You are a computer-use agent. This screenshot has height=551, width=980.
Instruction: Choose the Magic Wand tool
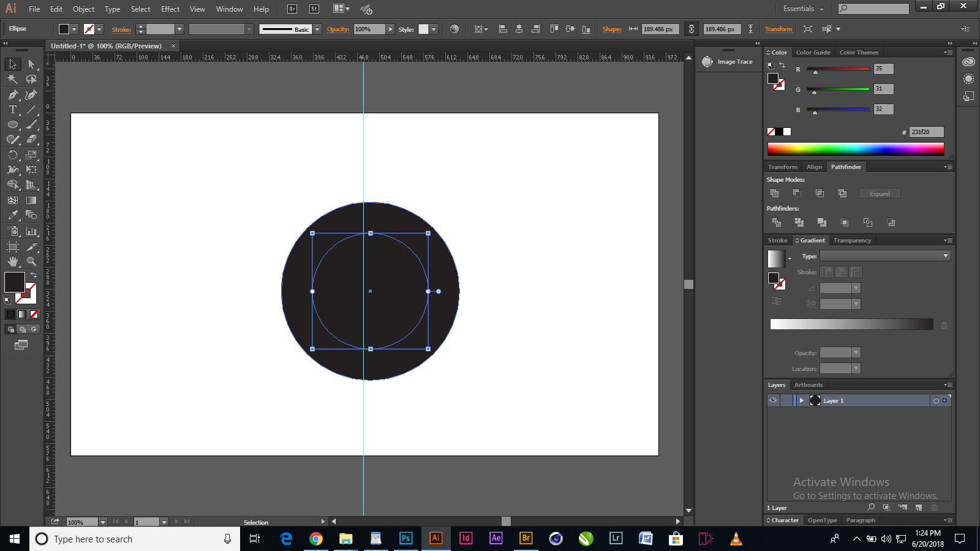13,79
